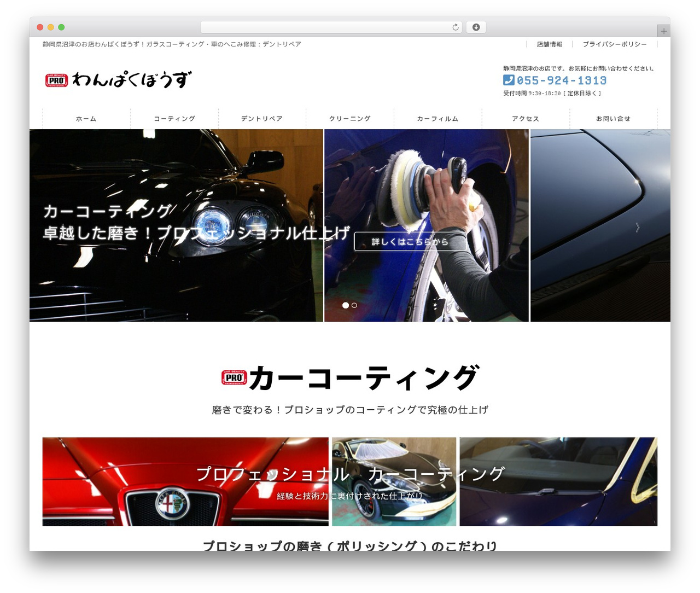This screenshot has height=593, width=700.
Task: Open the デントリペア menu item
Action: tap(262, 119)
